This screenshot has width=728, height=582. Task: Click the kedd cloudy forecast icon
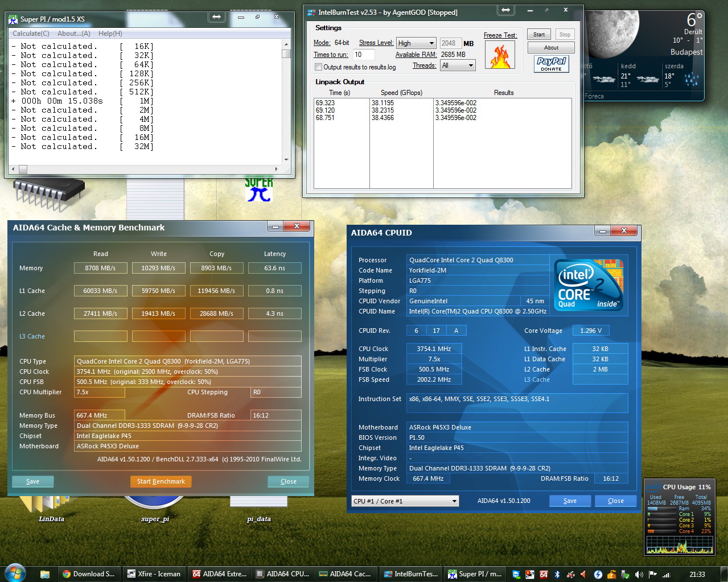[x=648, y=80]
